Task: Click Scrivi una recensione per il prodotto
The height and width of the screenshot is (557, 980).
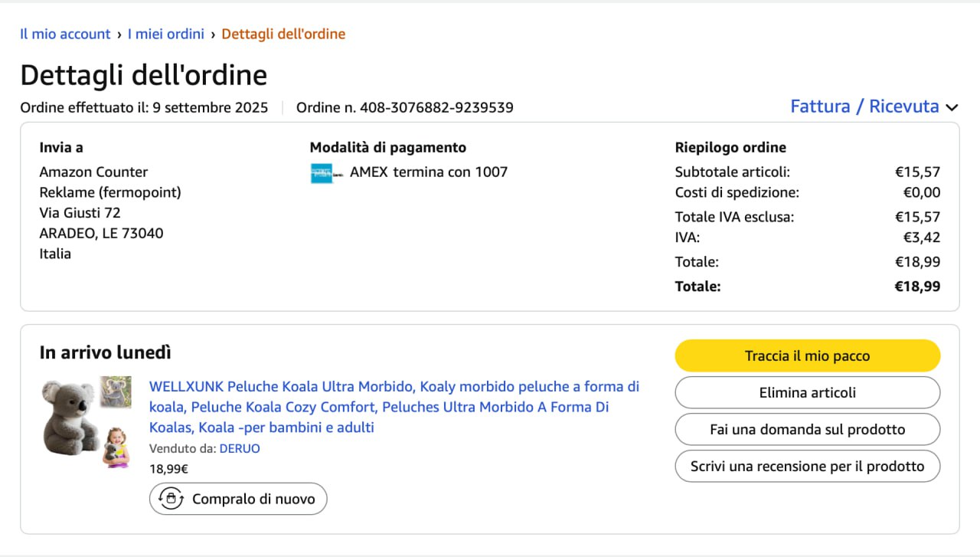Action: coord(807,466)
